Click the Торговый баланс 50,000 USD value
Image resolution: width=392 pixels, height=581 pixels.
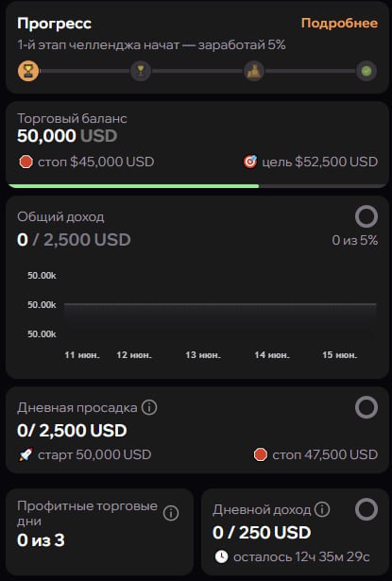tap(67, 136)
